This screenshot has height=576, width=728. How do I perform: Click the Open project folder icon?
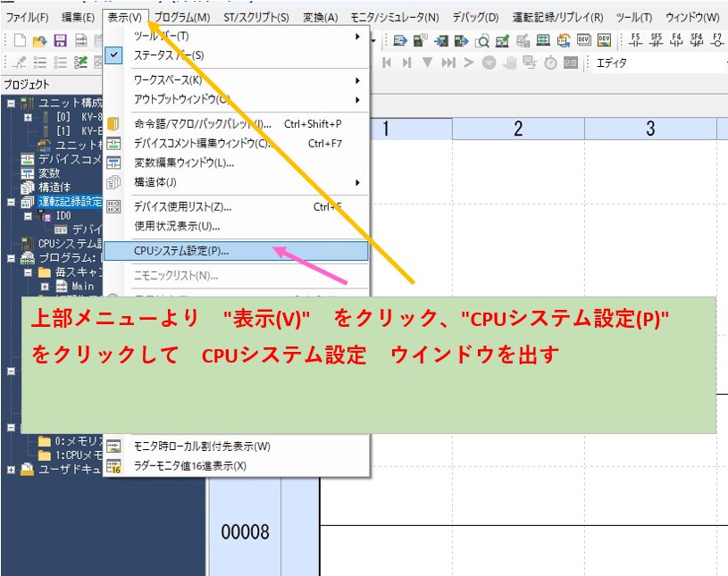(39, 40)
